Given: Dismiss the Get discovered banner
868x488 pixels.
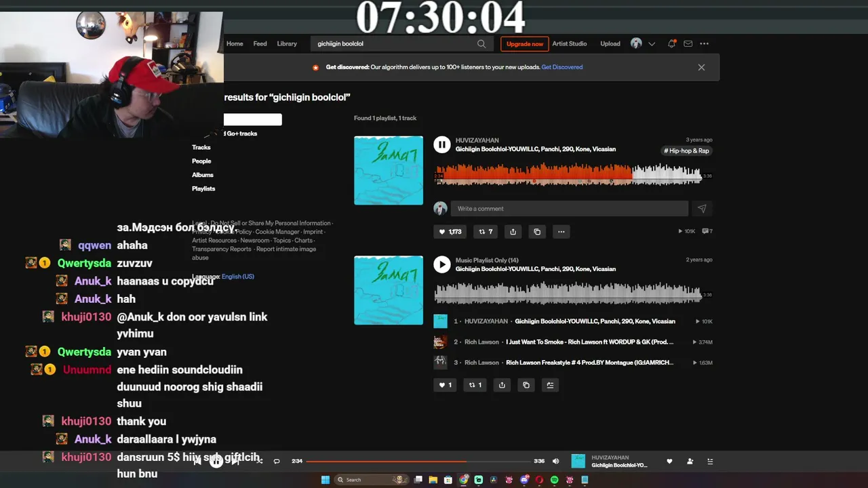Looking at the screenshot, I should click(701, 67).
